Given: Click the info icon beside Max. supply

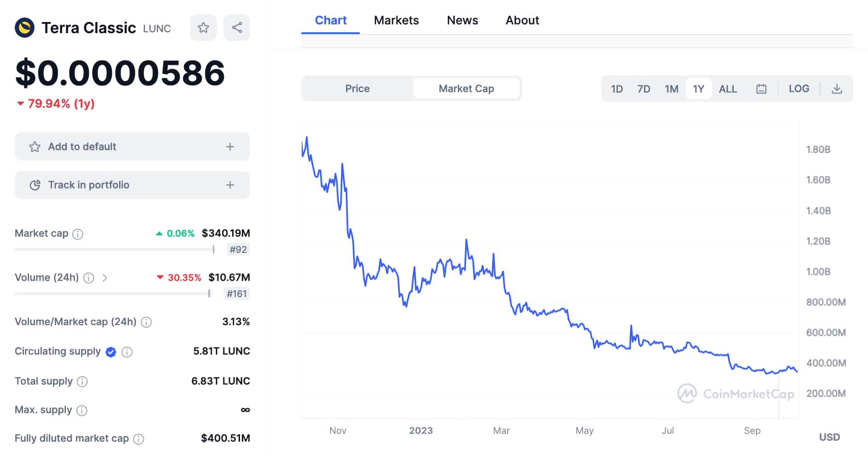Looking at the screenshot, I should point(82,410).
